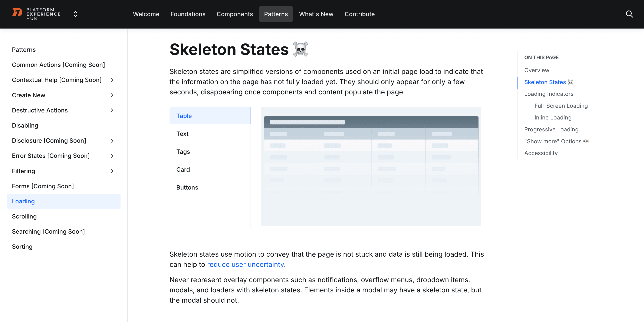Open the hub switcher up-down arrows
This screenshot has width=644, height=322.
coord(75,14)
